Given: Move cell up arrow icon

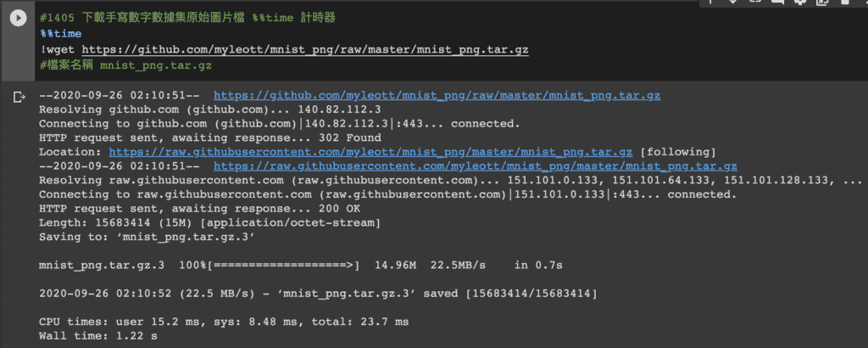Looking at the screenshot, I should pyautogui.click(x=710, y=2).
